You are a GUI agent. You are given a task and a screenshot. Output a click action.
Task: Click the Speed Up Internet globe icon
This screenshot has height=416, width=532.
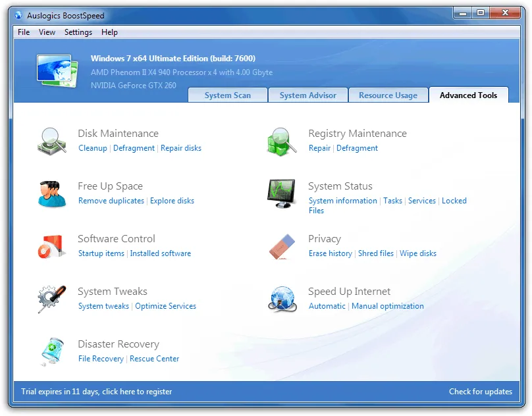[282, 299]
